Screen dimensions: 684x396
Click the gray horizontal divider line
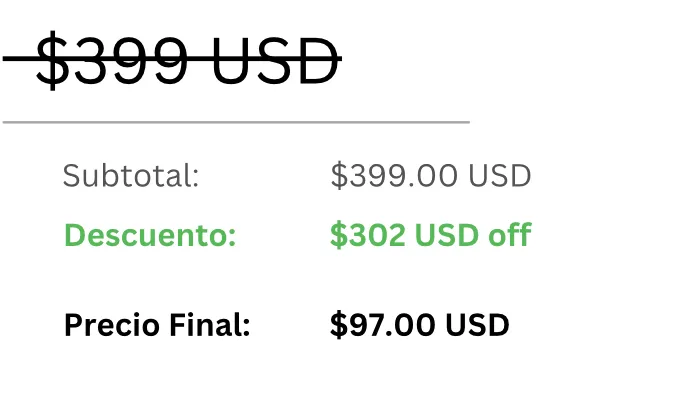click(x=236, y=122)
